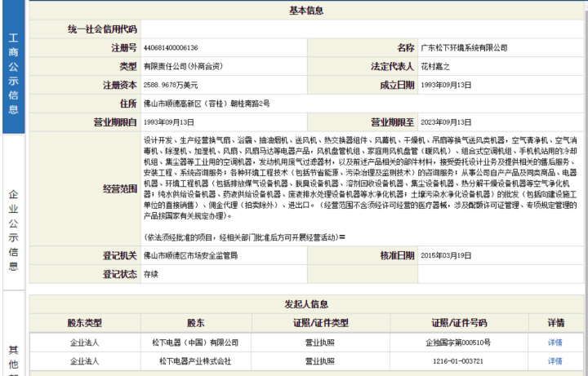Click the 统一社会信用代码 label
The height and width of the screenshot is (376, 588).
point(102,29)
